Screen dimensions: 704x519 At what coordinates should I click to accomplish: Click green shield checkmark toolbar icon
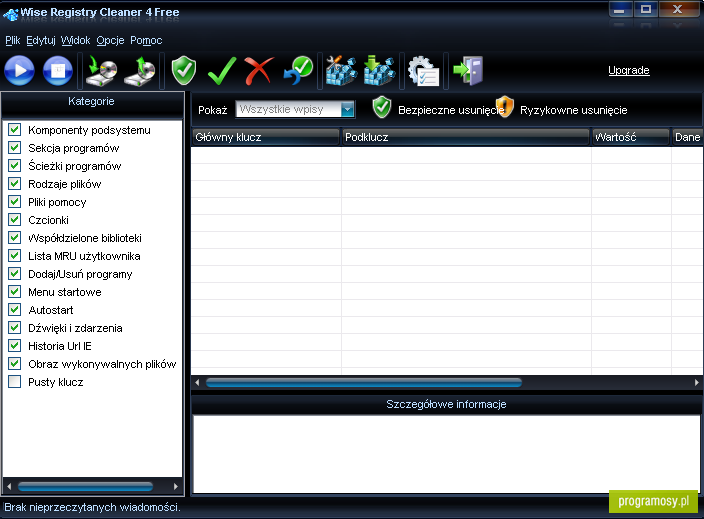pos(184,70)
